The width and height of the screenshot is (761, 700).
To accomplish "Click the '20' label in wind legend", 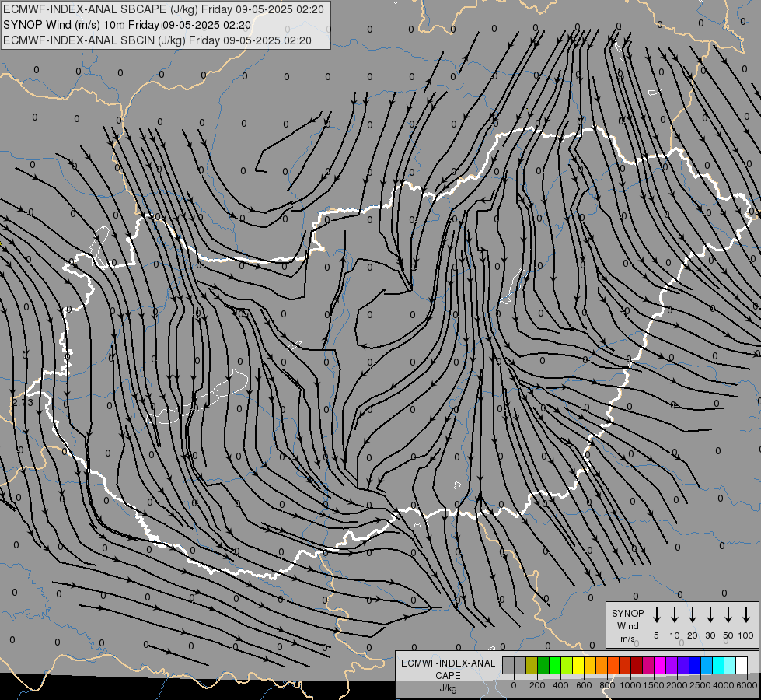I will (x=693, y=635).
